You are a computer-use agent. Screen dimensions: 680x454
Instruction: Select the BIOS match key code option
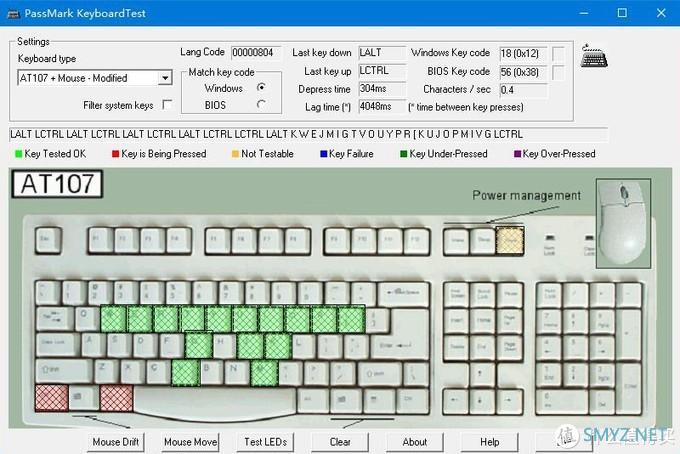point(261,105)
